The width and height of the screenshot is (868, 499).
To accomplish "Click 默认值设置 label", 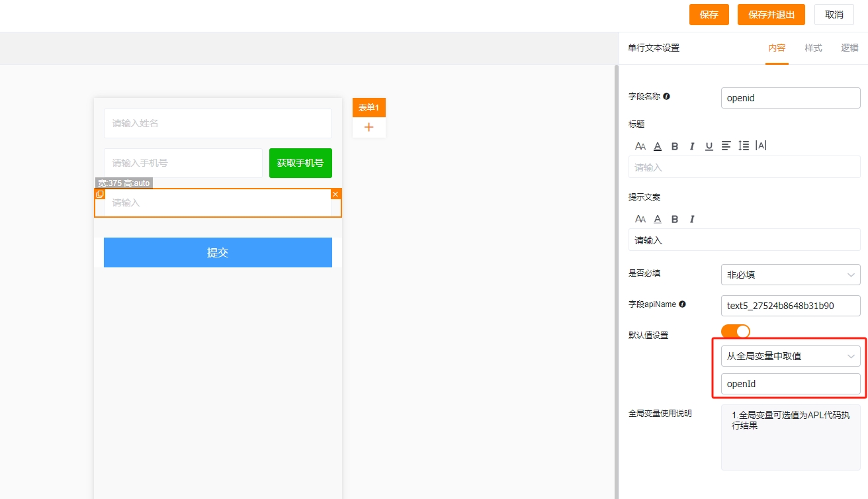I will 648,335.
